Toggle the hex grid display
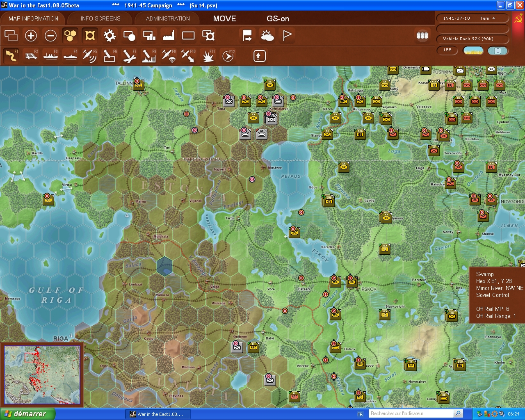 [x=70, y=36]
